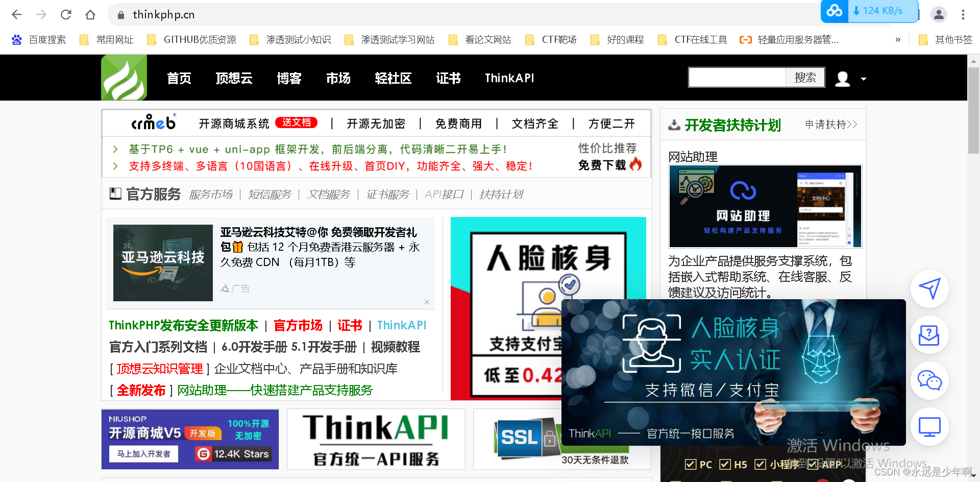Open the 轻社区 navigation menu item
980x482 pixels.
(x=393, y=78)
